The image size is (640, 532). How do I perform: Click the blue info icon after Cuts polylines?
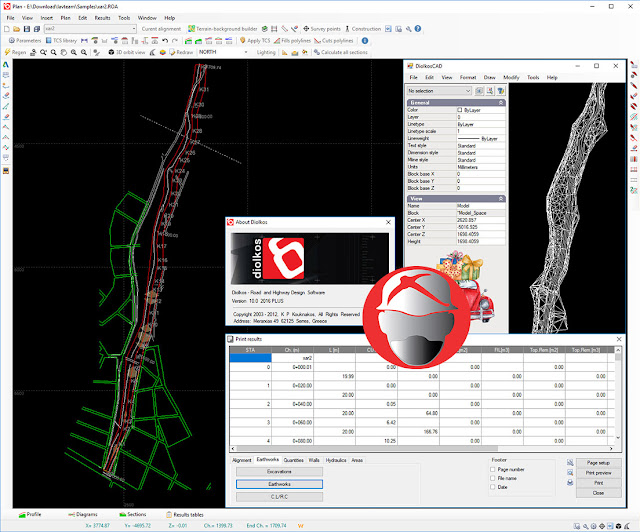(365, 41)
